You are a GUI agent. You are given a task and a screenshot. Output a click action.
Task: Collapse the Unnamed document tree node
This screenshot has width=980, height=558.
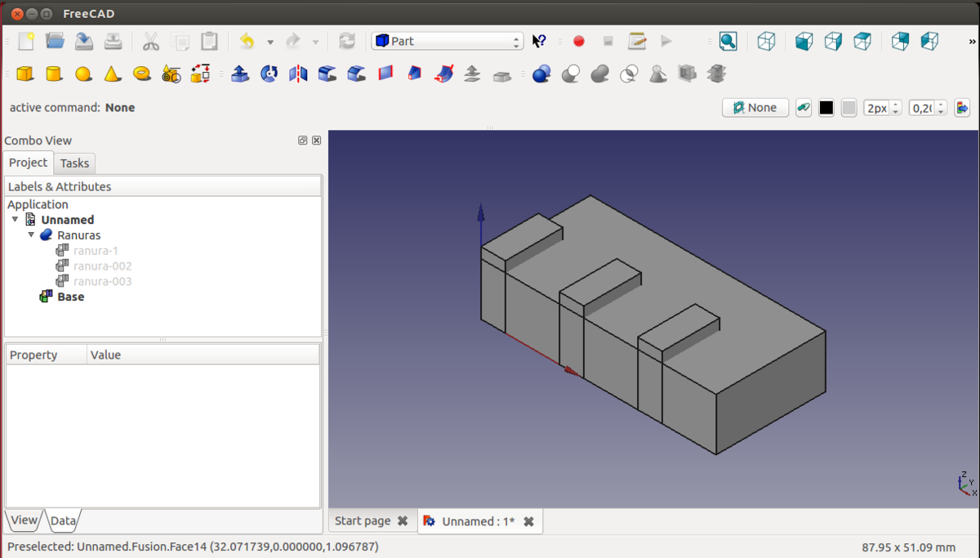(16, 220)
